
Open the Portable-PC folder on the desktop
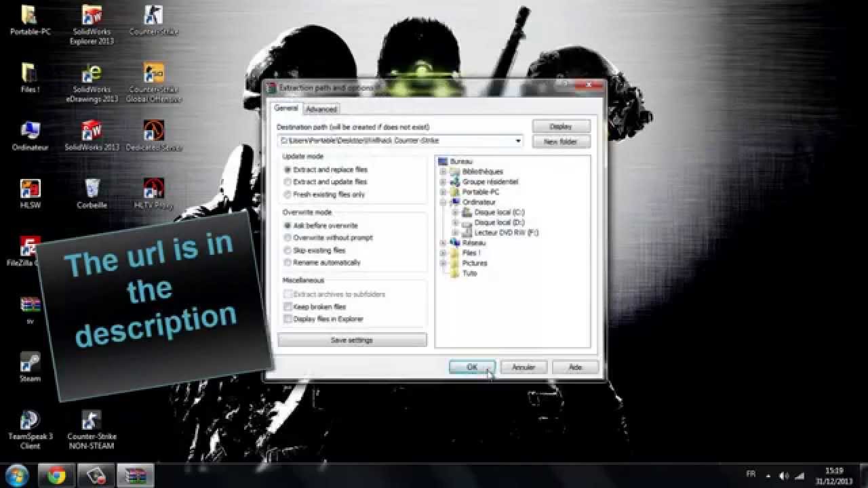point(30,20)
